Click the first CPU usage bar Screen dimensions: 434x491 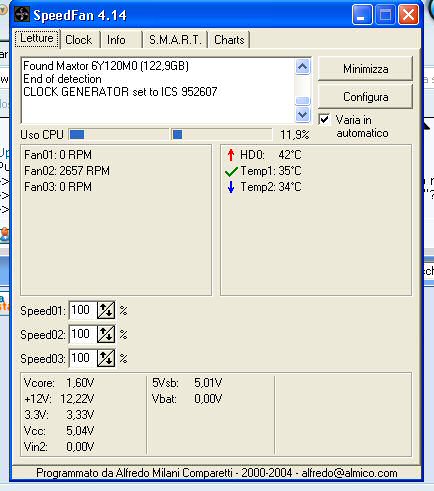(119, 134)
